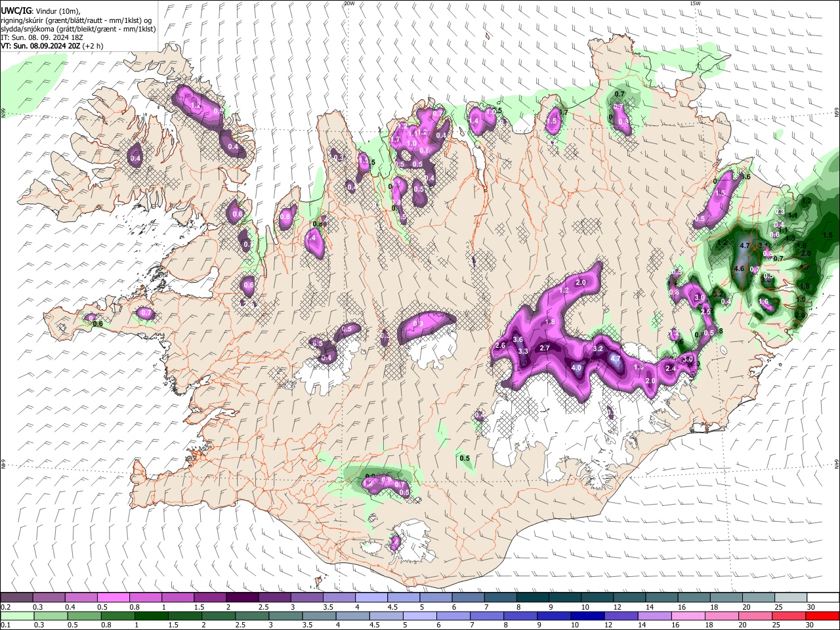Select the blue-violet 8 swatch, rain scale
The image size is (840, 630).
click(519, 616)
